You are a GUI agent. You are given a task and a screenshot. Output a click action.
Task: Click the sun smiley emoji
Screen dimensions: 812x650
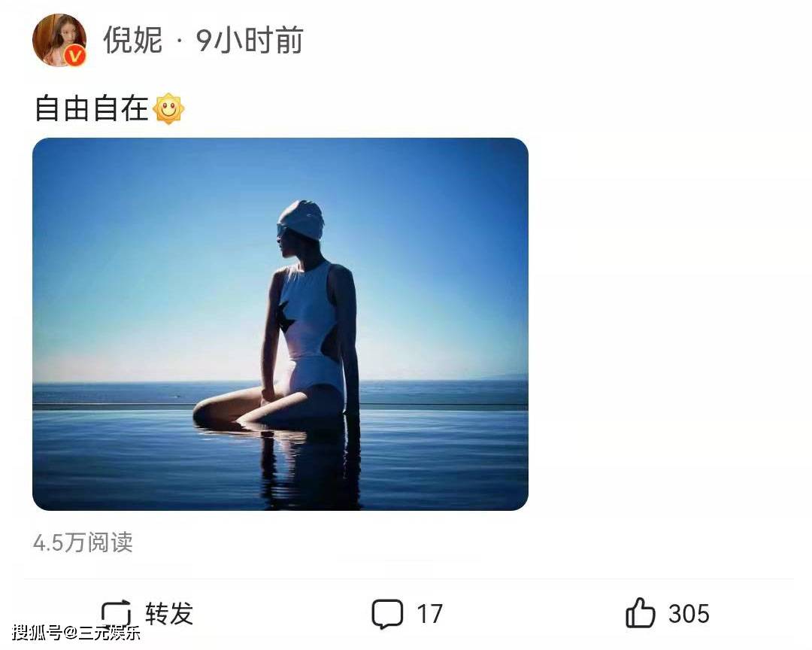(x=169, y=109)
